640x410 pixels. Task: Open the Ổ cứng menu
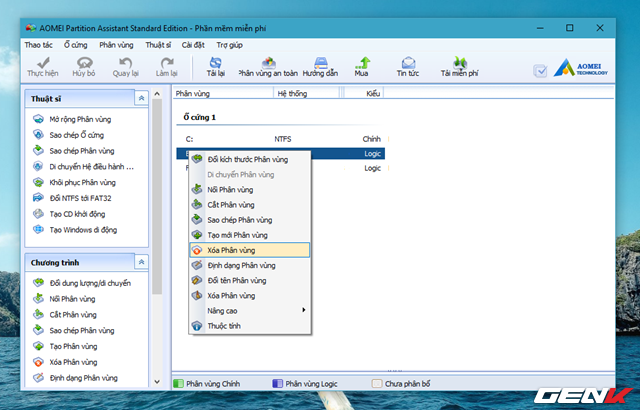coord(76,45)
